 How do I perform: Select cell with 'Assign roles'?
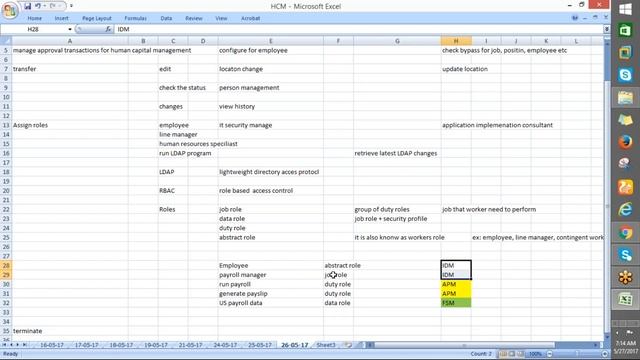[70, 125]
